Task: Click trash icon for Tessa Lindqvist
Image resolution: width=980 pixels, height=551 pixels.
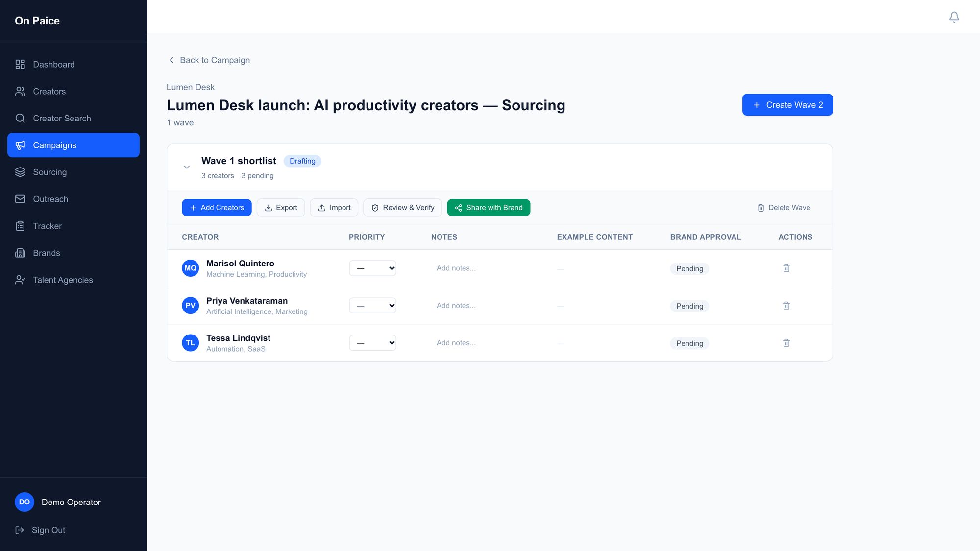Action: tap(786, 343)
